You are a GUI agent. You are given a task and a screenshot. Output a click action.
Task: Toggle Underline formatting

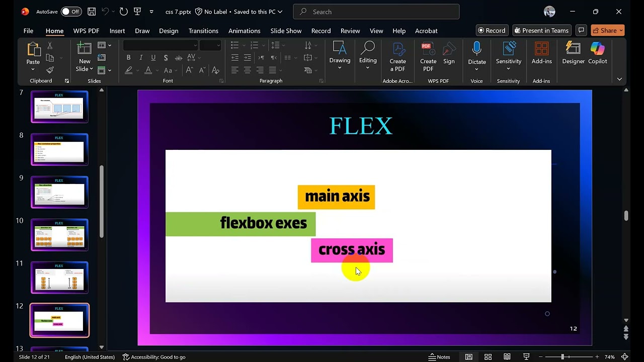click(153, 57)
